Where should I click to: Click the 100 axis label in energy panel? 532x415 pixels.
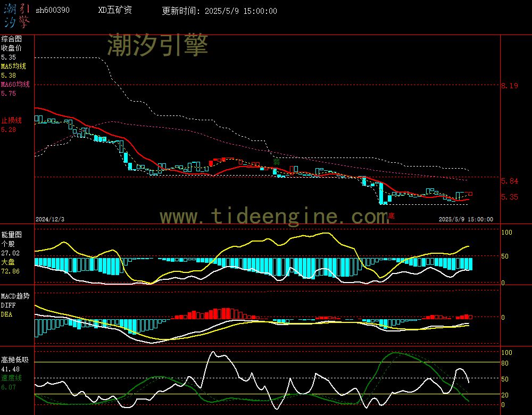tap(506, 233)
